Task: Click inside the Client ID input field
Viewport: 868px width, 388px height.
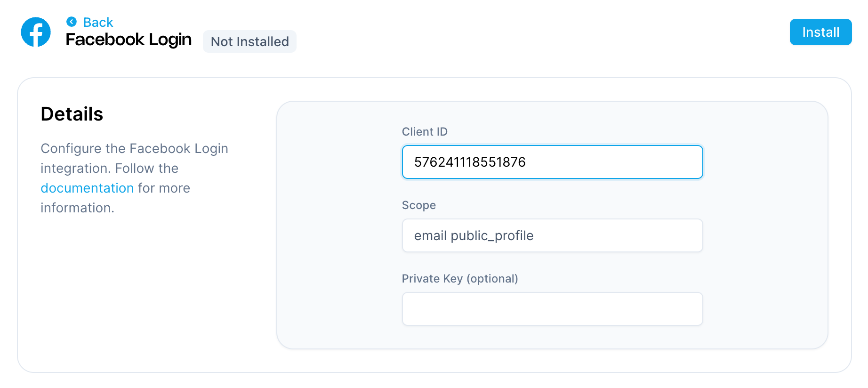Action: pyautogui.click(x=552, y=162)
